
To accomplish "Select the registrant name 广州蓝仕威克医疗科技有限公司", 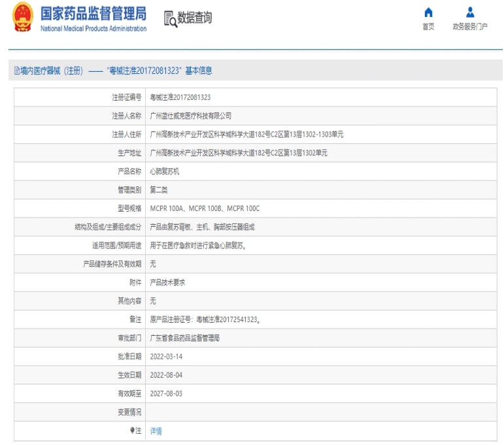I will click(191, 116).
